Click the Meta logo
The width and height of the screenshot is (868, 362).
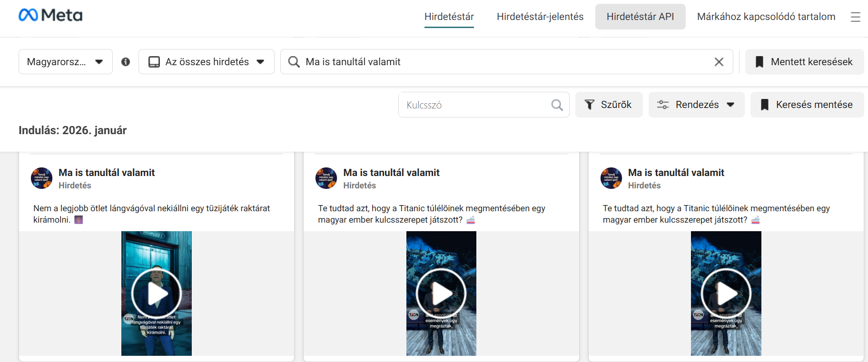point(50,15)
